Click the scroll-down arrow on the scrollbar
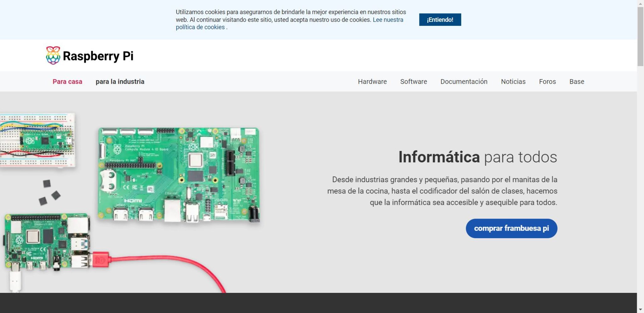The height and width of the screenshot is (313, 644). point(641,309)
